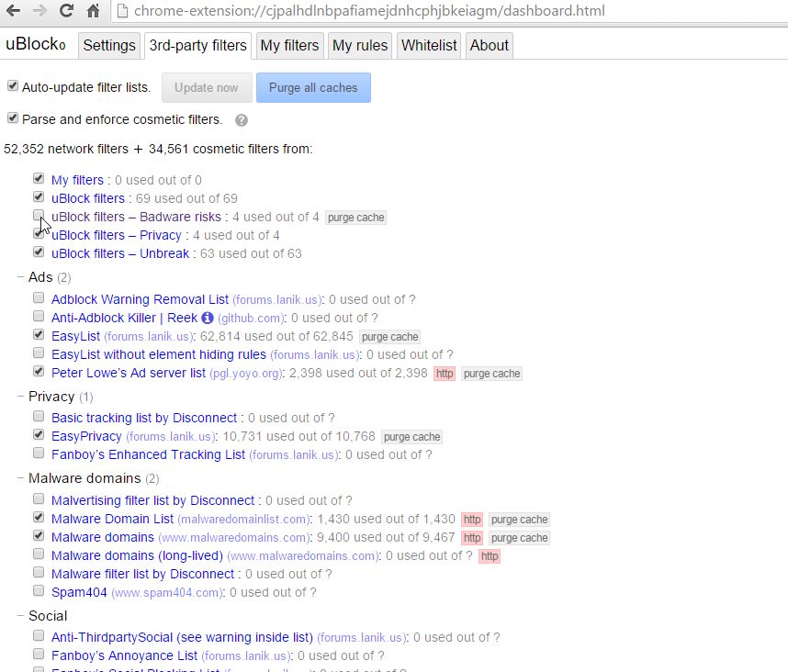Purge cache for EasyList
This screenshot has height=672, width=788.
click(390, 337)
